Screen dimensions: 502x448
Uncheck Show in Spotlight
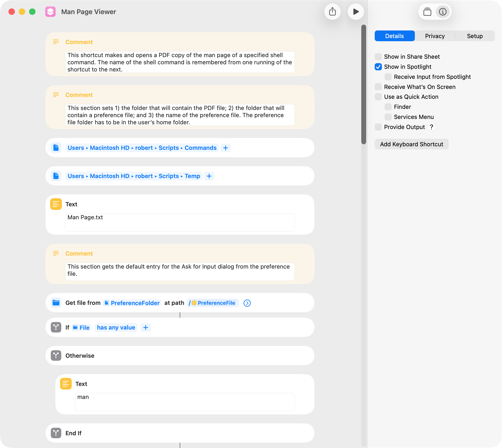click(x=378, y=67)
